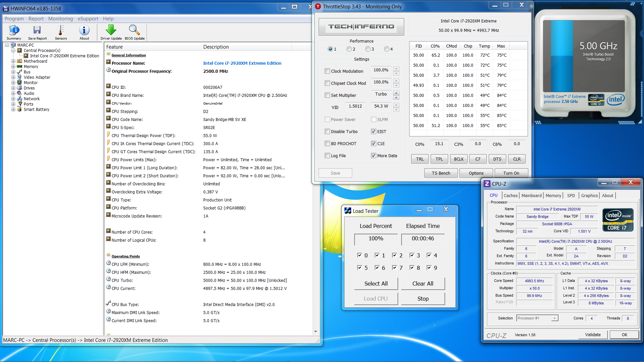Select the Network node in device tree
Viewport: 644px width, 362px height.
32,99
